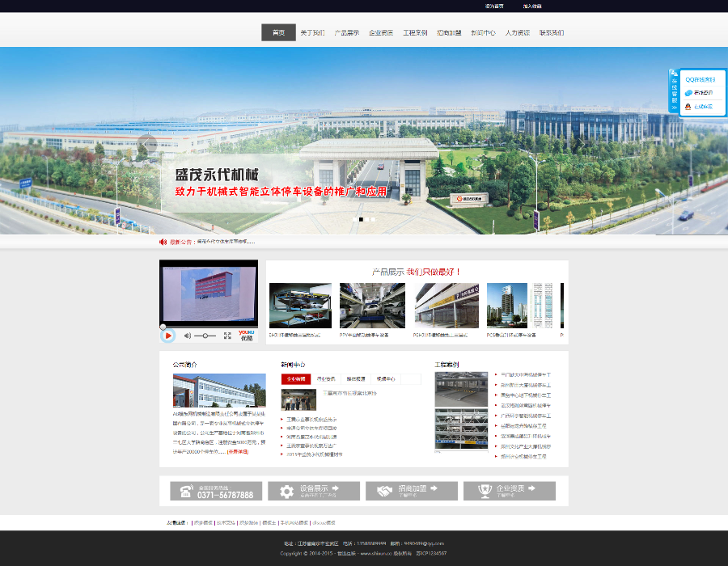Open the 人力资源 menu item
This screenshot has width=728, height=566.
pos(518,32)
